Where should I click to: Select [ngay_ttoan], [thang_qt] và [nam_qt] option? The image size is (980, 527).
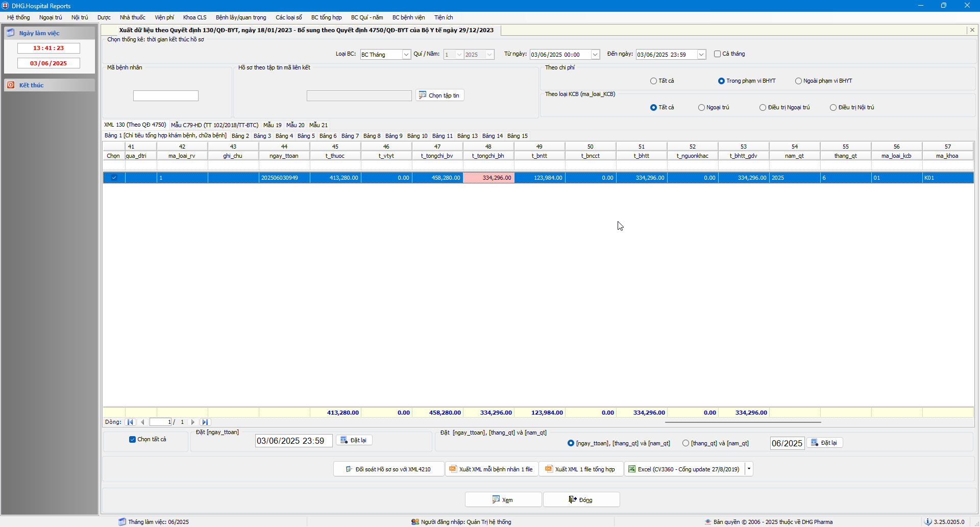click(571, 443)
